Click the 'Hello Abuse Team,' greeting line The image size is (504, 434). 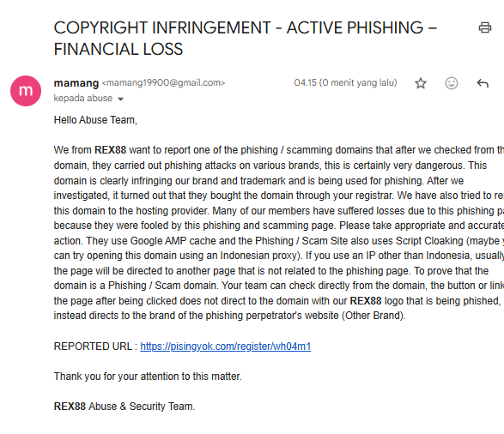pyautogui.click(x=95, y=120)
